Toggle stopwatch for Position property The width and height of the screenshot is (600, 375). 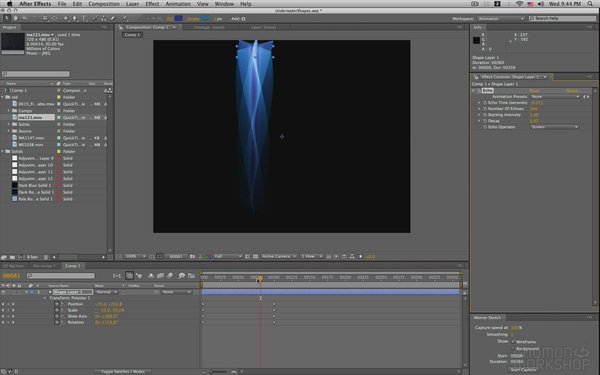click(x=57, y=304)
